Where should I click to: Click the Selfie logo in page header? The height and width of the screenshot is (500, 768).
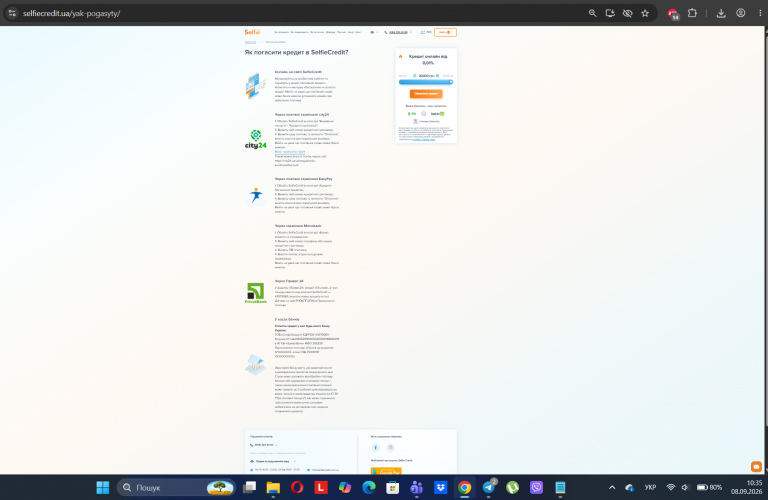(252, 32)
